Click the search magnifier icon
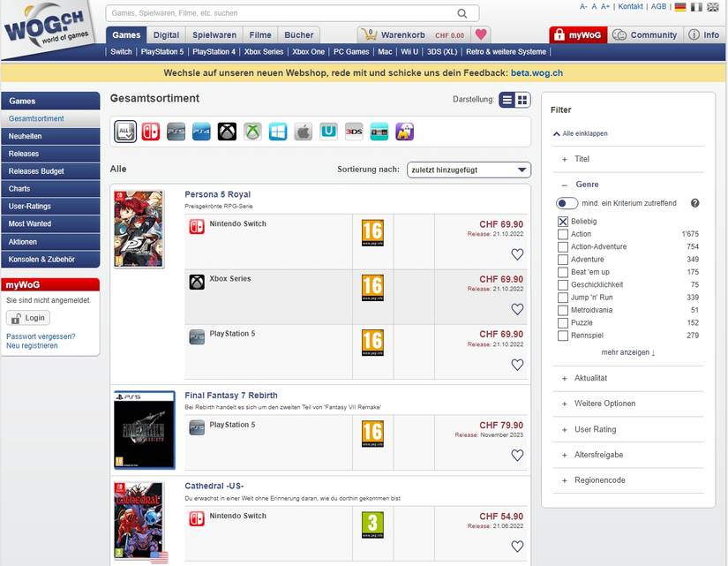Viewport: 728px width, 566px height. pyautogui.click(x=462, y=13)
